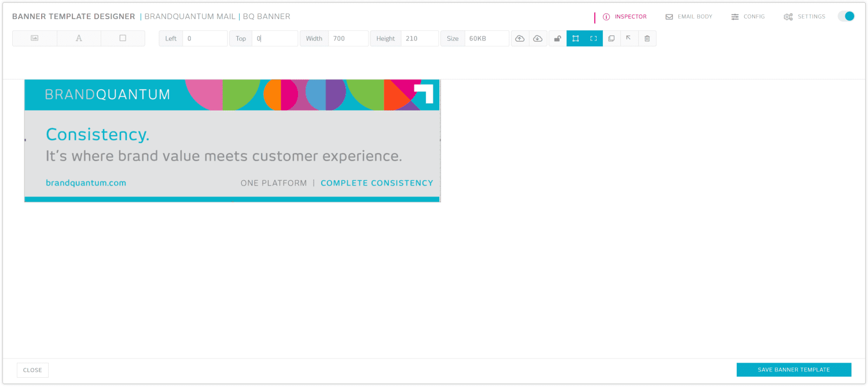Open the Inspector tab

pyautogui.click(x=624, y=17)
